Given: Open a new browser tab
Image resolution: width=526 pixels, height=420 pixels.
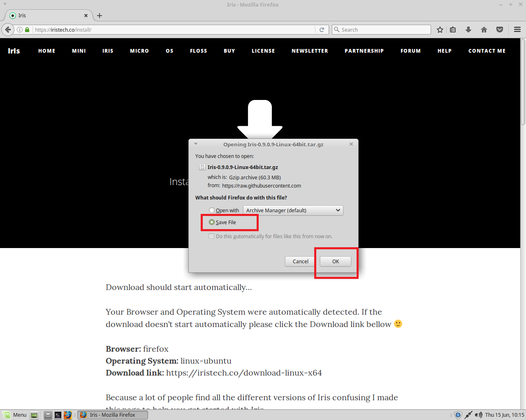Looking at the screenshot, I should point(100,16).
